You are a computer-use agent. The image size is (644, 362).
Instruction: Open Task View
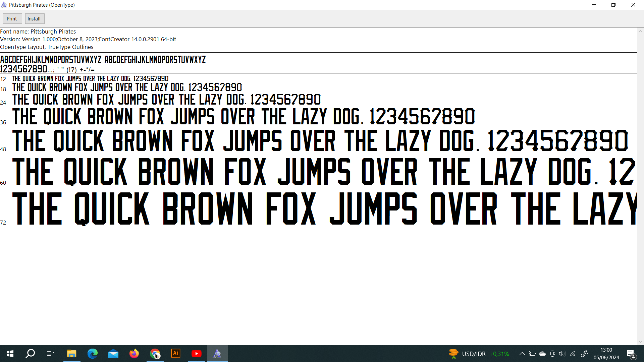tap(50, 354)
